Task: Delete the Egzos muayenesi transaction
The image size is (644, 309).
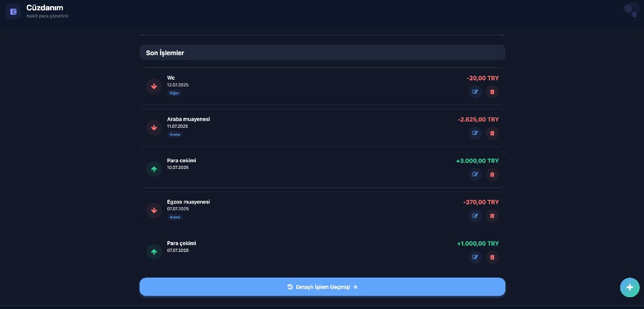Action: (492, 216)
